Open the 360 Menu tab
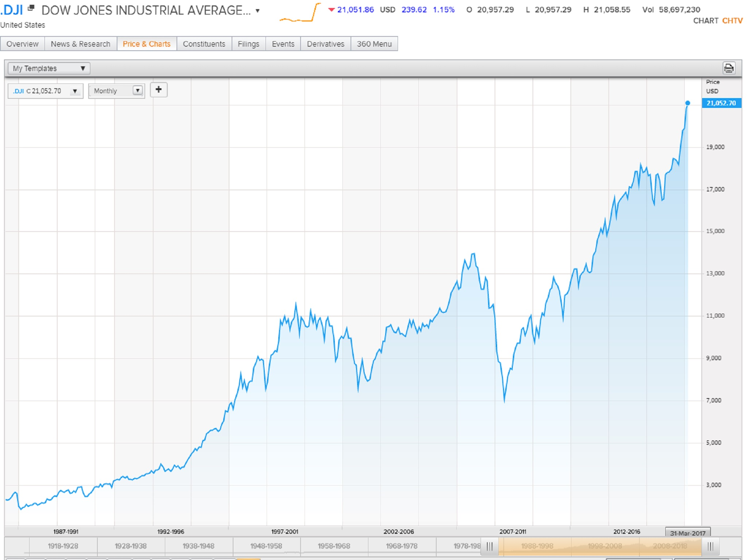Image resolution: width=747 pixels, height=560 pixels. click(x=374, y=44)
